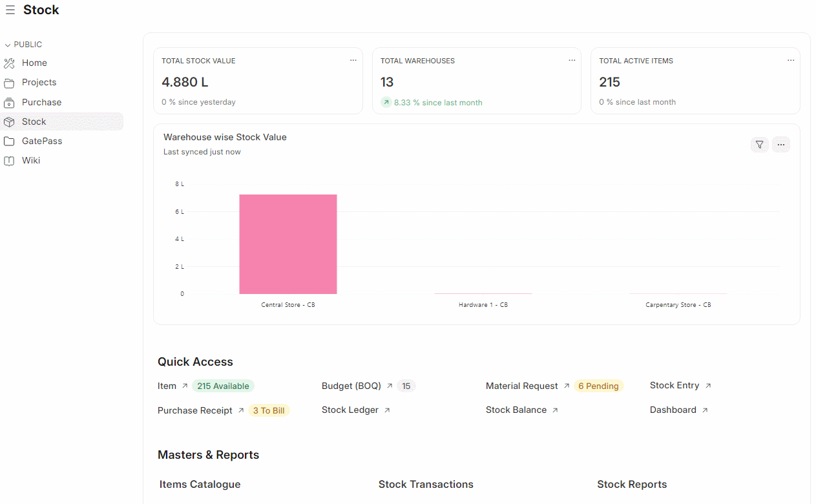Click the 3 To Bill badge
The height and width of the screenshot is (504, 816).
pyautogui.click(x=269, y=410)
